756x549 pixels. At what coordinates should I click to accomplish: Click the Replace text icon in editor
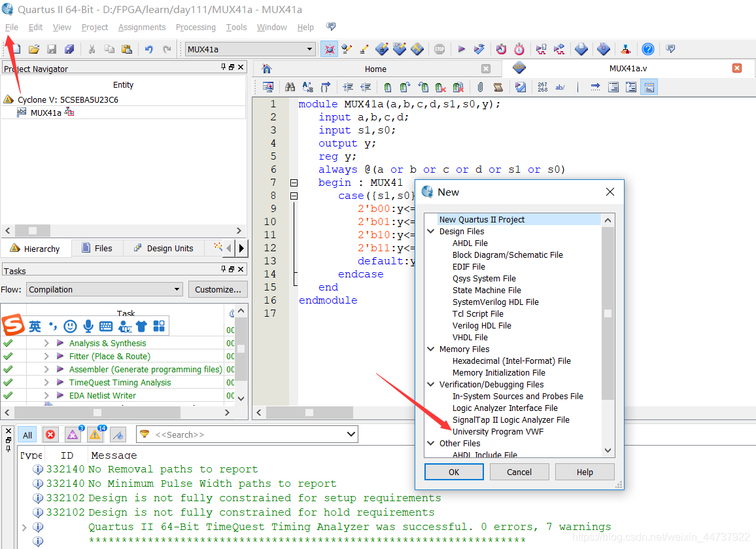point(307,87)
